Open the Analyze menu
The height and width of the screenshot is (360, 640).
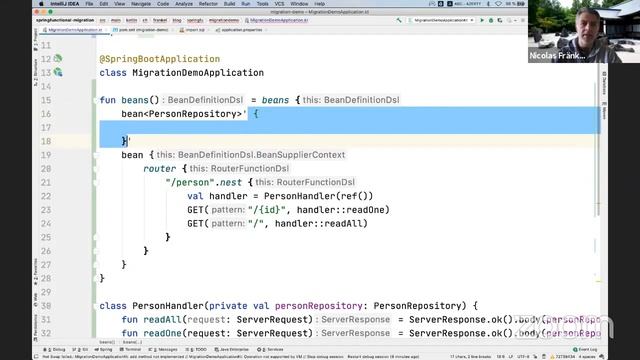[184, 4]
